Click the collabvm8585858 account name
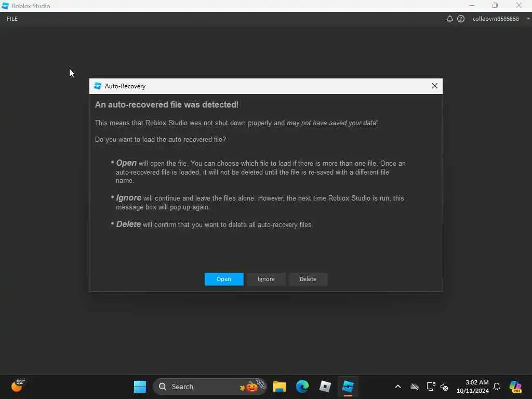Screen dimensions: 532x399 [x=496, y=19]
